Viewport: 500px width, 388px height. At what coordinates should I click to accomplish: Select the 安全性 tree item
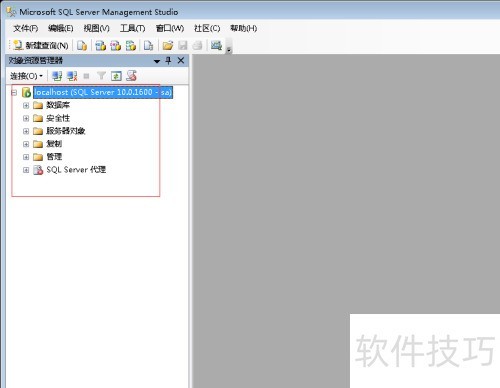[58, 118]
